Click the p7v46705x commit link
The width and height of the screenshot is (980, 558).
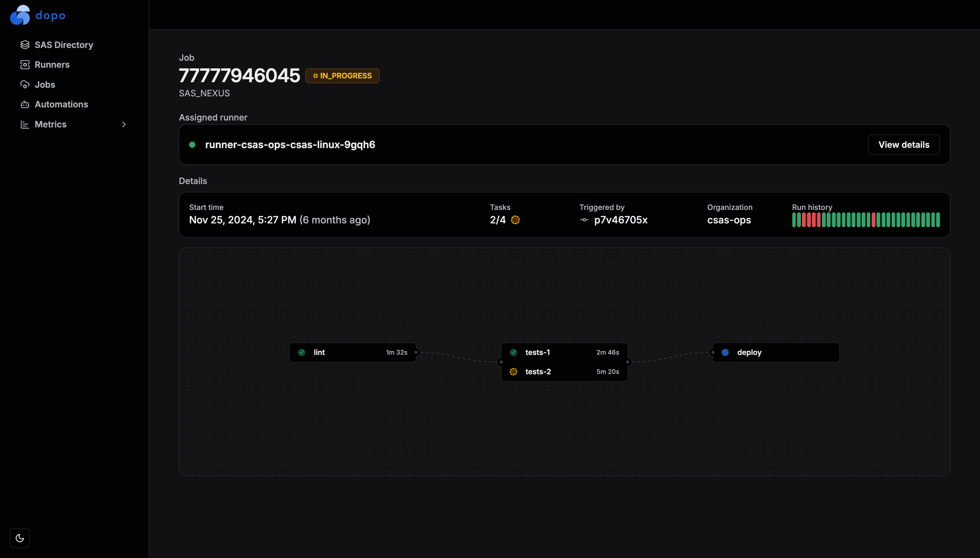(620, 220)
